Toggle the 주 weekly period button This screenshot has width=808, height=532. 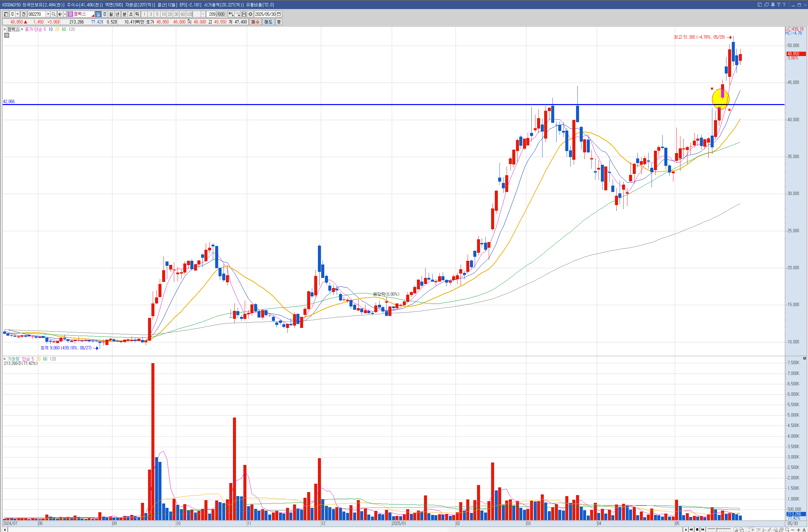tap(104, 14)
